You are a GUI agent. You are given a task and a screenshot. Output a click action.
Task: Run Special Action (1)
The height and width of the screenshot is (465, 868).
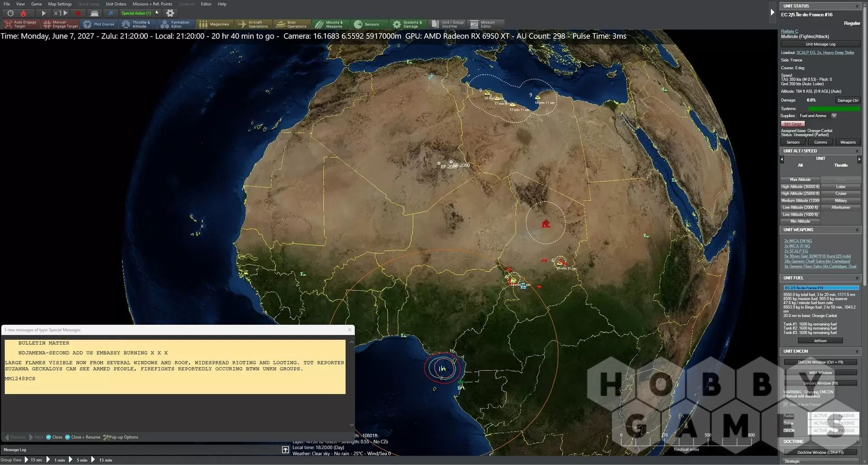point(140,13)
